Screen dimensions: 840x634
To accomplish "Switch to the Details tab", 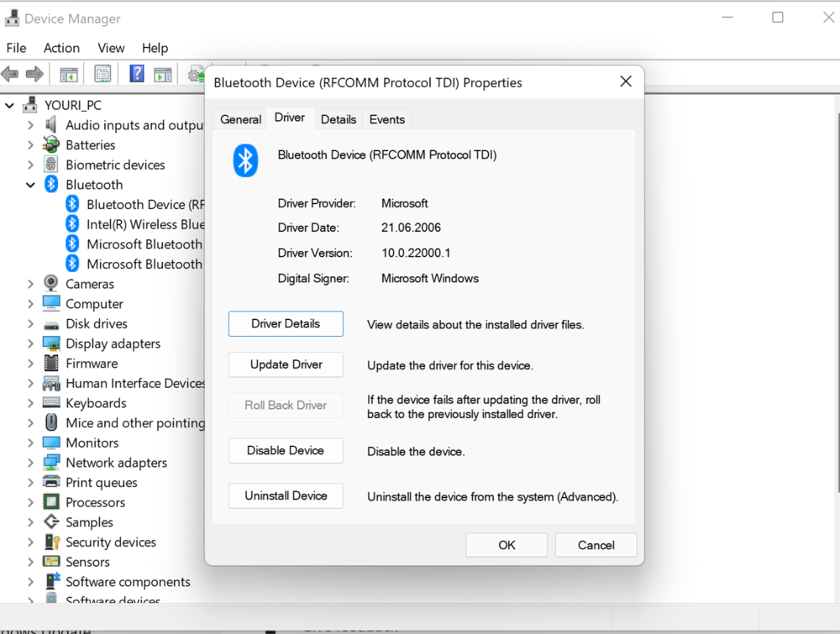I will 339,119.
